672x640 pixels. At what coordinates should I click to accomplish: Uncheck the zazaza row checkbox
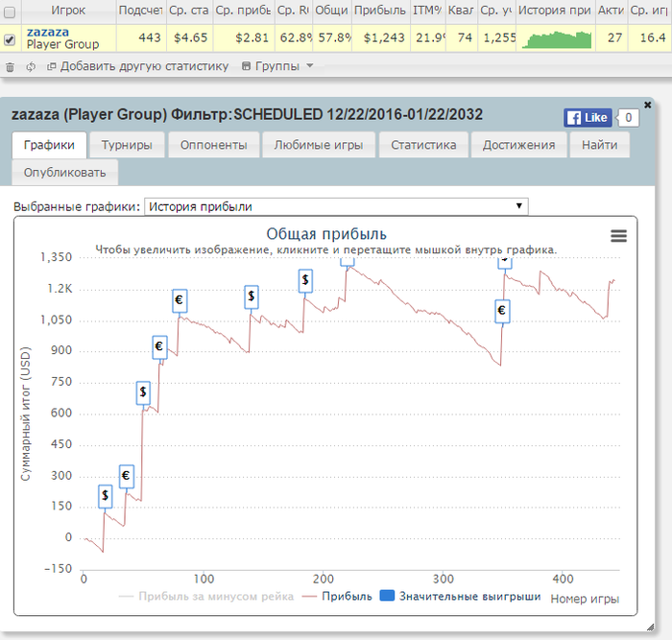pyautogui.click(x=10, y=40)
